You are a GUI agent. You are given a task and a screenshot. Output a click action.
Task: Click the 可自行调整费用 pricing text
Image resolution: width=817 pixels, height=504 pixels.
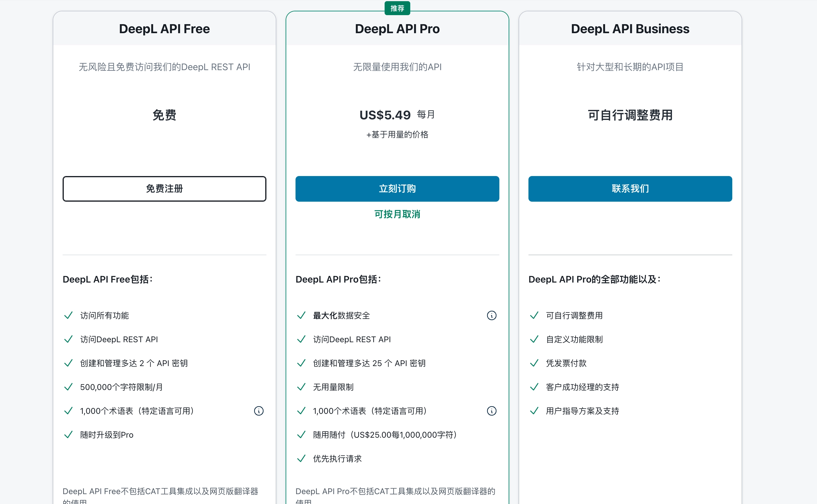click(630, 115)
